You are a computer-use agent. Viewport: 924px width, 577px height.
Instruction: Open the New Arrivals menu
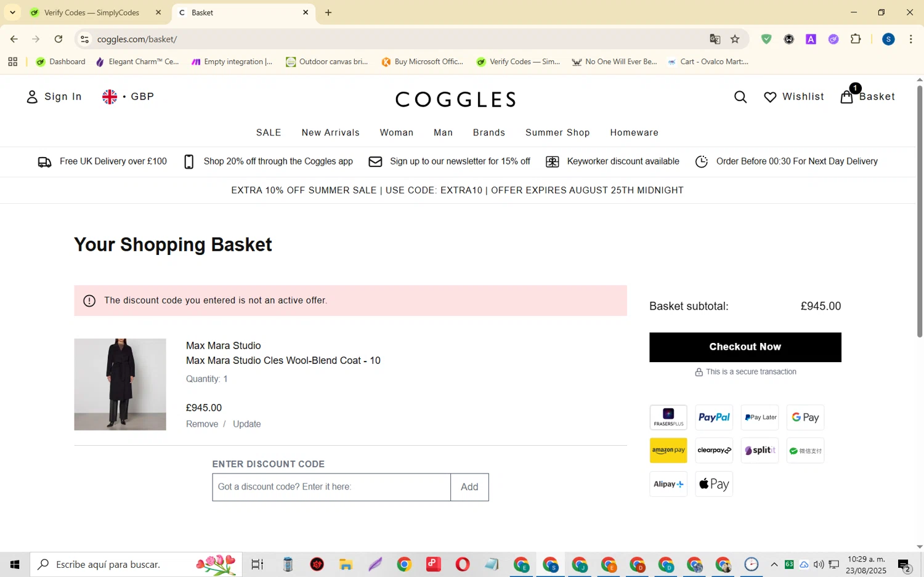coord(331,132)
